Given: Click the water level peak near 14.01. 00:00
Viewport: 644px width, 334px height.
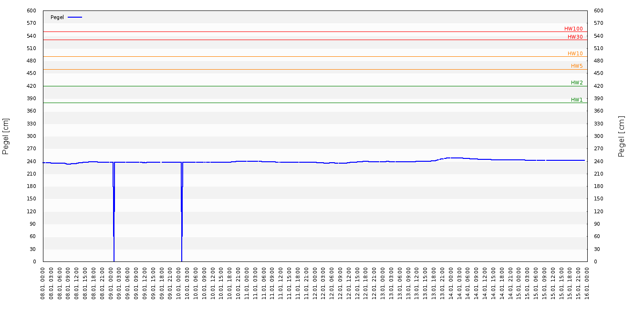Looking at the screenshot, I should pos(453,158).
